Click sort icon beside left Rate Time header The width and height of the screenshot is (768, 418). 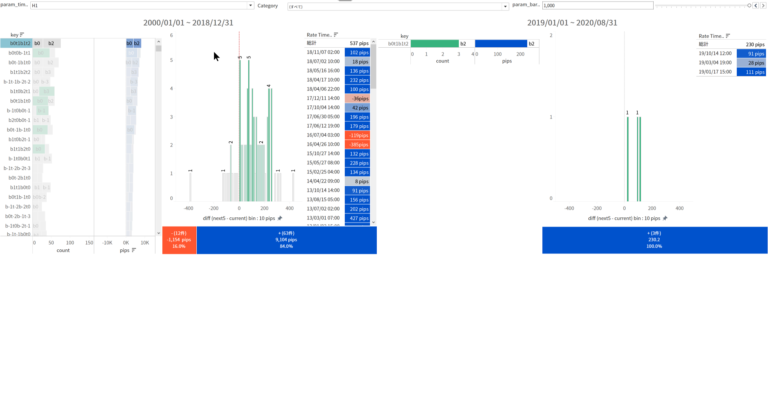tap(335, 35)
